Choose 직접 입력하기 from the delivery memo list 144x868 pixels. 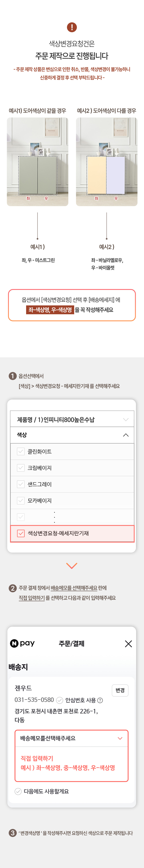tap(37, 758)
